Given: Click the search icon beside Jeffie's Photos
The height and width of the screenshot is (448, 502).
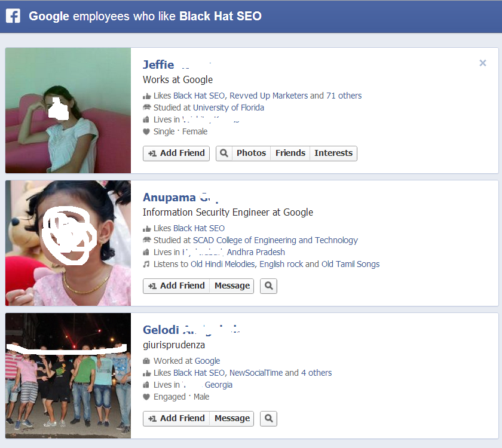Looking at the screenshot, I should pos(224,154).
